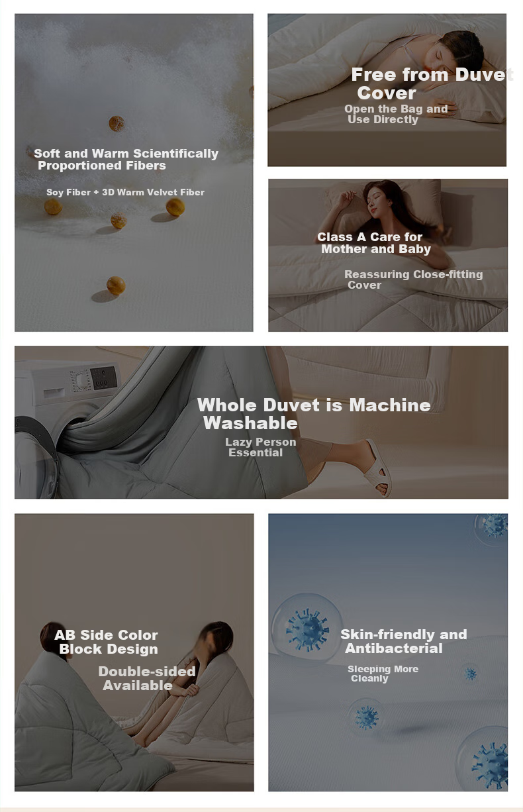Click the white slipper on the foot

(377, 468)
